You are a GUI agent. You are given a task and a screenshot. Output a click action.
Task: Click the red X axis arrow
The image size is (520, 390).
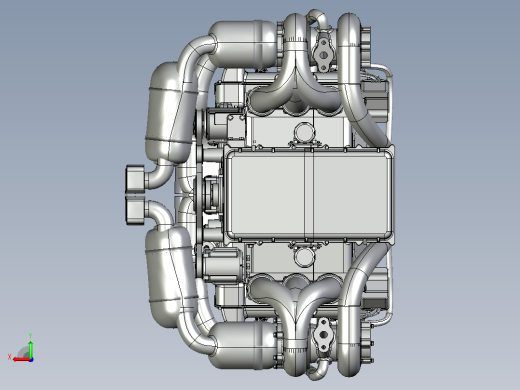[x=22, y=359]
